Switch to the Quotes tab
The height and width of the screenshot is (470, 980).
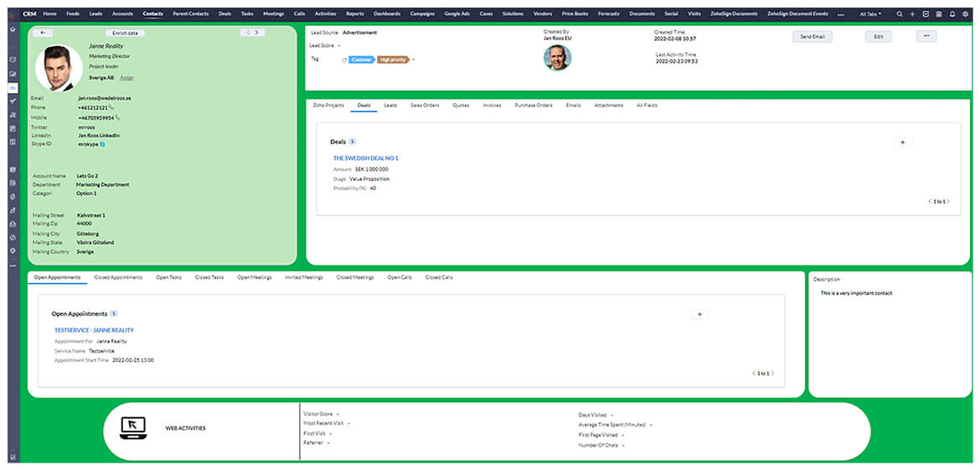point(461,105)
